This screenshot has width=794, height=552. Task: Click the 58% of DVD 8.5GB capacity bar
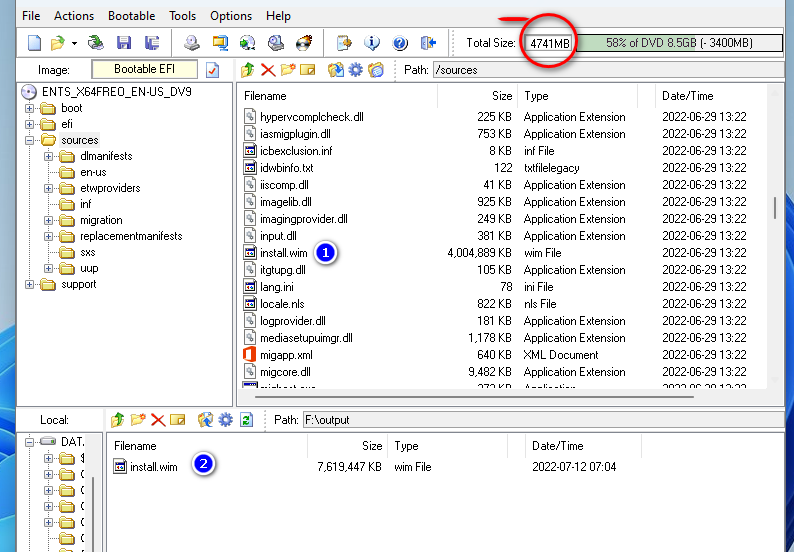pos(680,43)
